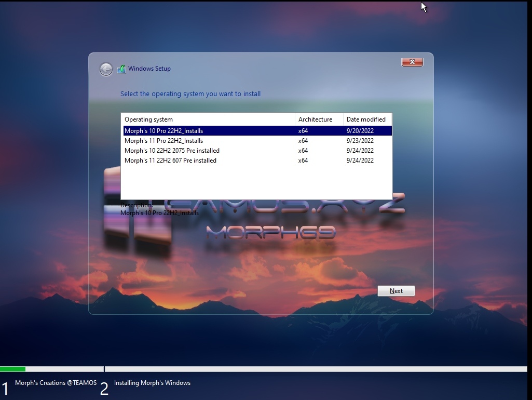
Task: Choose Morph's 10 22H2 2075 Pre installed
Action: click(257, 151)
